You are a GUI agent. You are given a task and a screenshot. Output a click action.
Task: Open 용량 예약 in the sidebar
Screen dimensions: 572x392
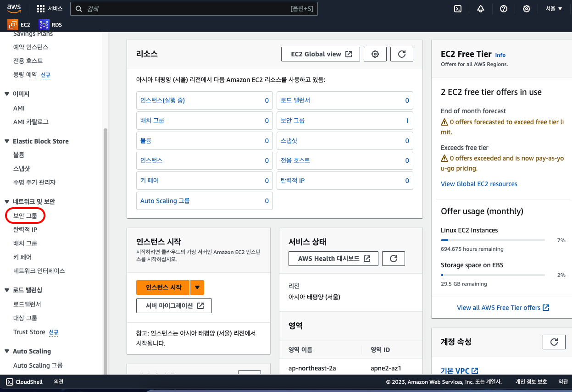(x=25, y=75)
